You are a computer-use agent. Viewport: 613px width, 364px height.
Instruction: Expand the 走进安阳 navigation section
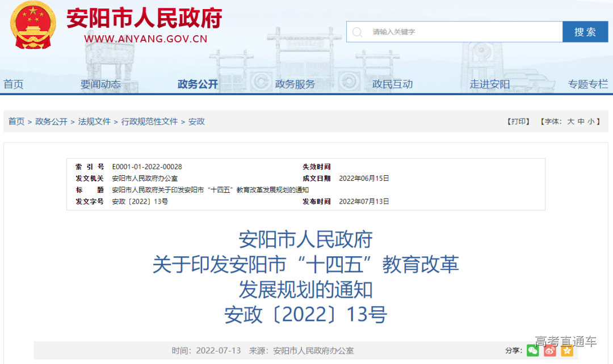(490, 83)
